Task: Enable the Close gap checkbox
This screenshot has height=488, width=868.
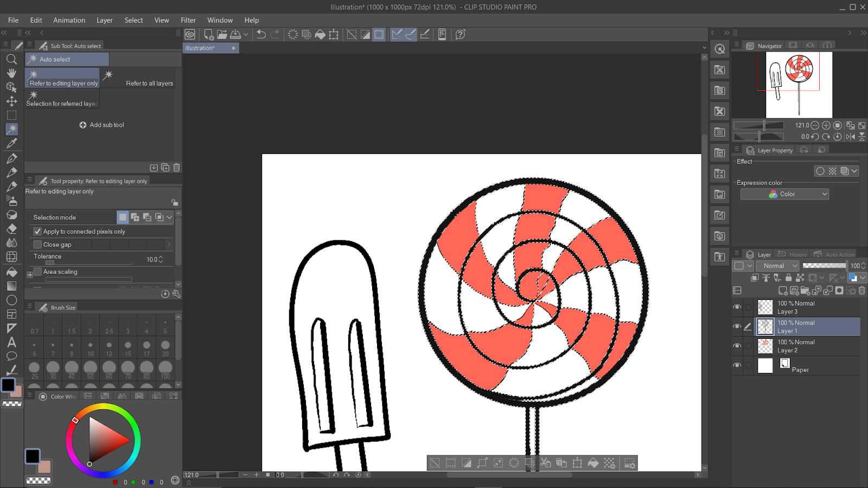Action: point(37,245)
